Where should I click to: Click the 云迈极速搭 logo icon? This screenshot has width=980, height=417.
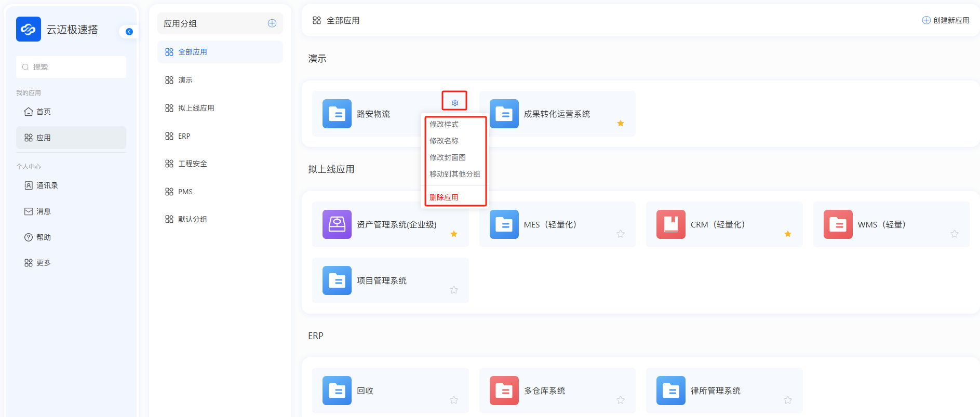[29, 29]
